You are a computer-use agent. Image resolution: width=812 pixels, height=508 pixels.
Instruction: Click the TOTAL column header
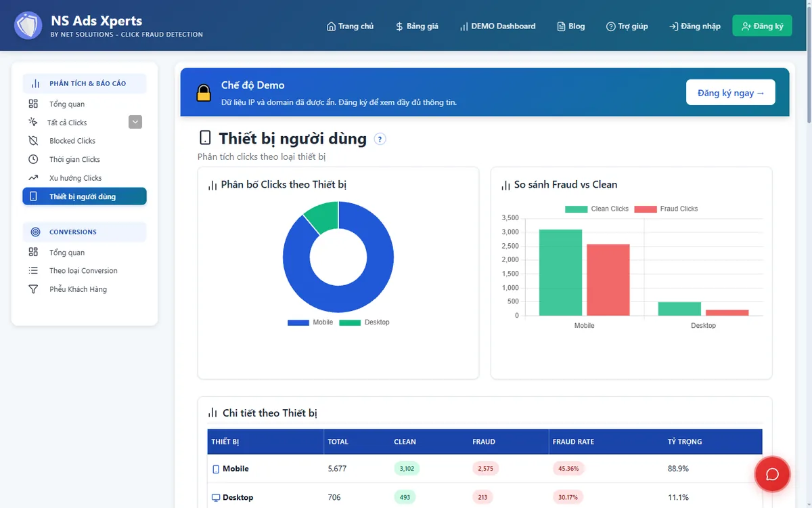[x=338, y=442]
